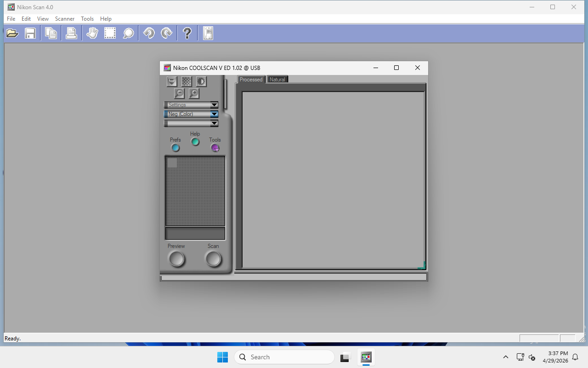Open the View menu
This screenshot has height=368, width=588.
tap(43, 19)
